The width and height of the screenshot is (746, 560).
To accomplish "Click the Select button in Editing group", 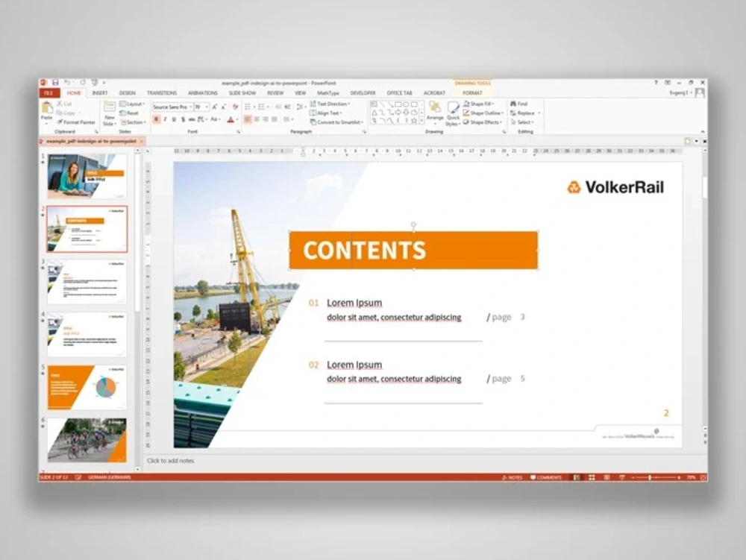I will (522, 122).
